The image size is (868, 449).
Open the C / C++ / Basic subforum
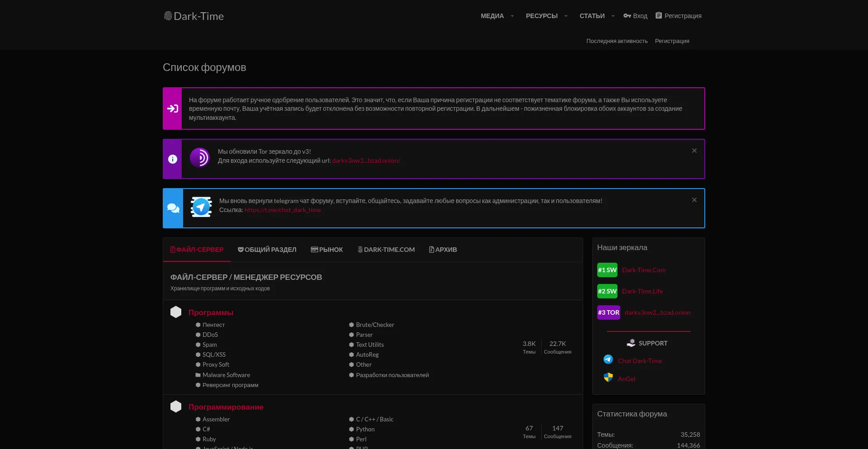point(375,419)
